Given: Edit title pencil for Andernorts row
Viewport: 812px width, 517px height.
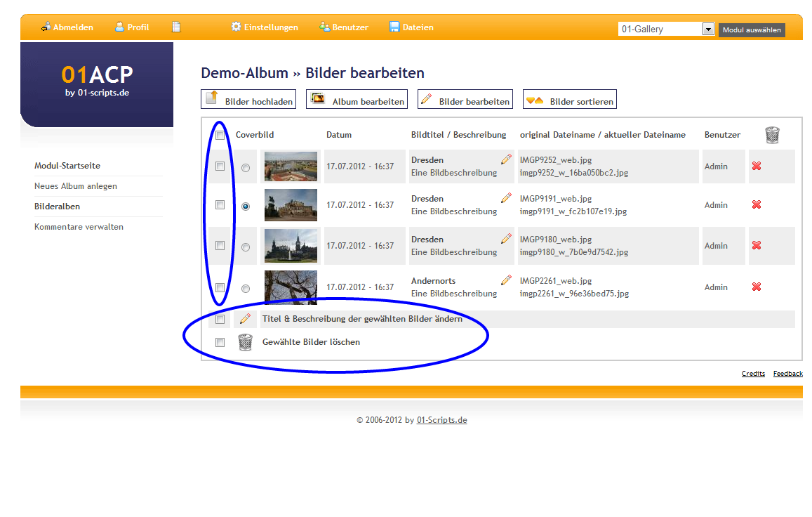Looking at the screenshot, I should point(507,280).
